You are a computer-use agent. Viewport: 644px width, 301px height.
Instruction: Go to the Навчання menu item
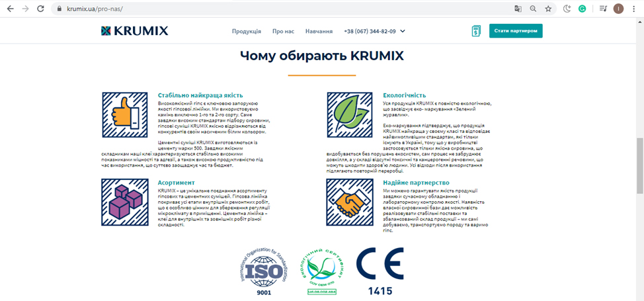[319, 31]
